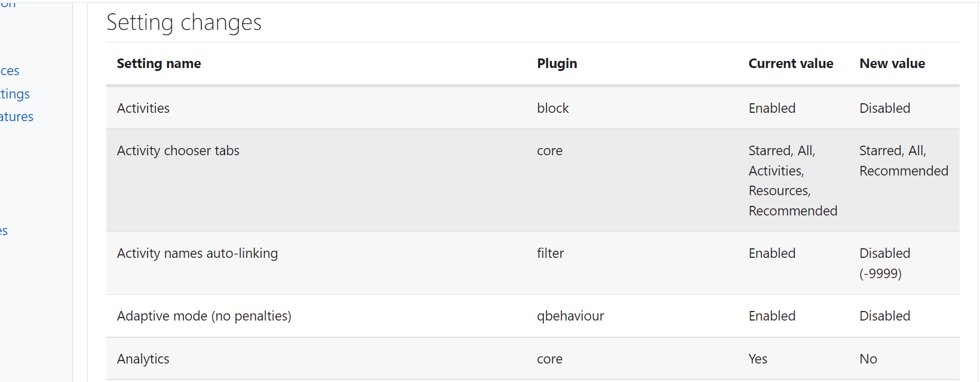980x382 pixels.
Task: Click the New value column header
Action: [x=892, y=63]
